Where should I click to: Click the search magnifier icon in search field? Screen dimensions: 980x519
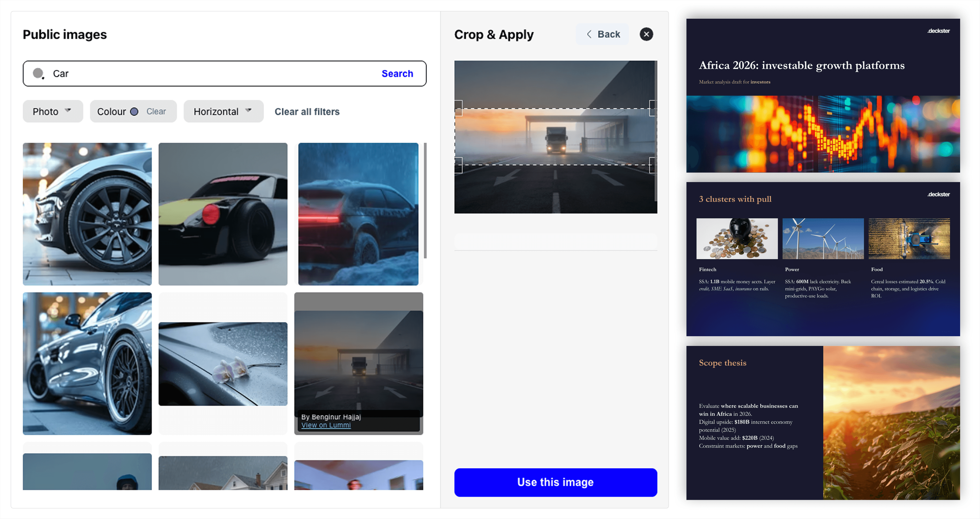(x=38, y=73)
